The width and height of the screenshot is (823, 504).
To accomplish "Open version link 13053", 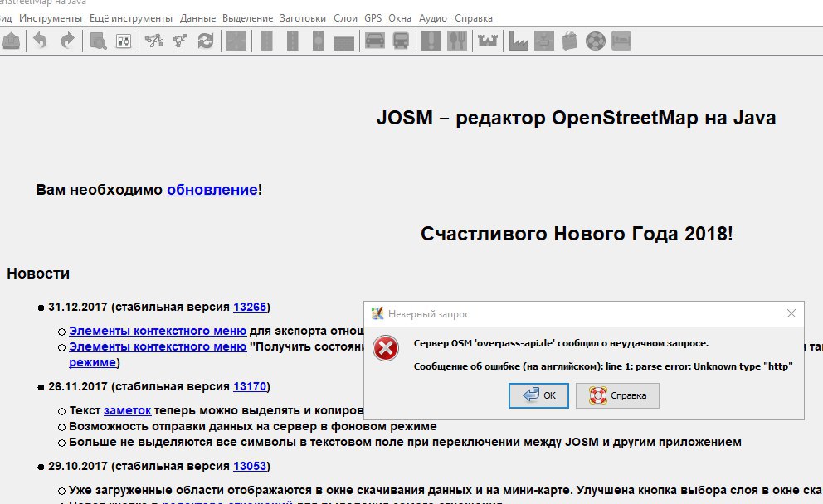I will click(250, 466).
